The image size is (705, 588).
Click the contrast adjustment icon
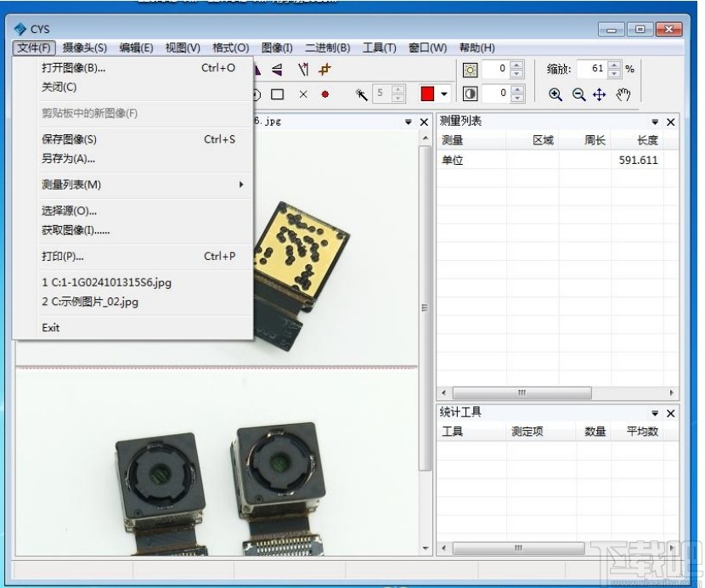(x=471, y=93)
